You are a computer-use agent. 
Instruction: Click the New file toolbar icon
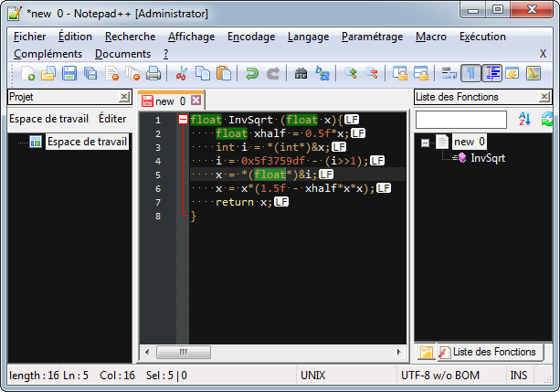(x=27, y=73)
